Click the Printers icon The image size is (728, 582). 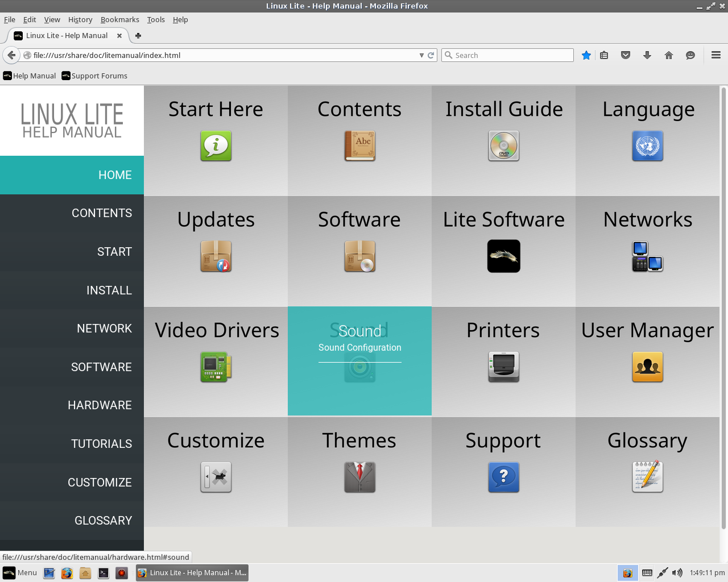click(x=503, y=367)
